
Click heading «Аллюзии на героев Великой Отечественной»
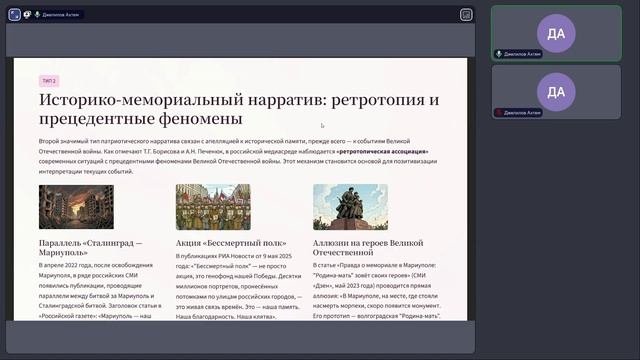[x=368, y=248]
